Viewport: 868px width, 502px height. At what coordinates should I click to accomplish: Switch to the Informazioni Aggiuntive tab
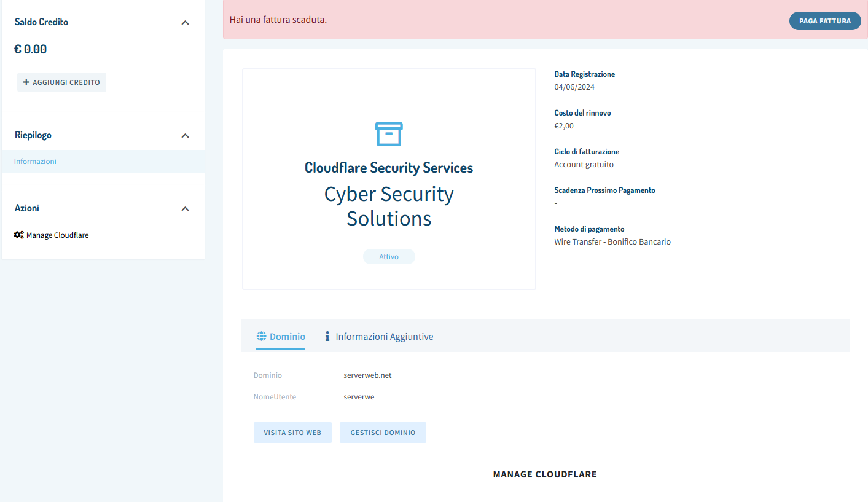(x=384, y=336)
